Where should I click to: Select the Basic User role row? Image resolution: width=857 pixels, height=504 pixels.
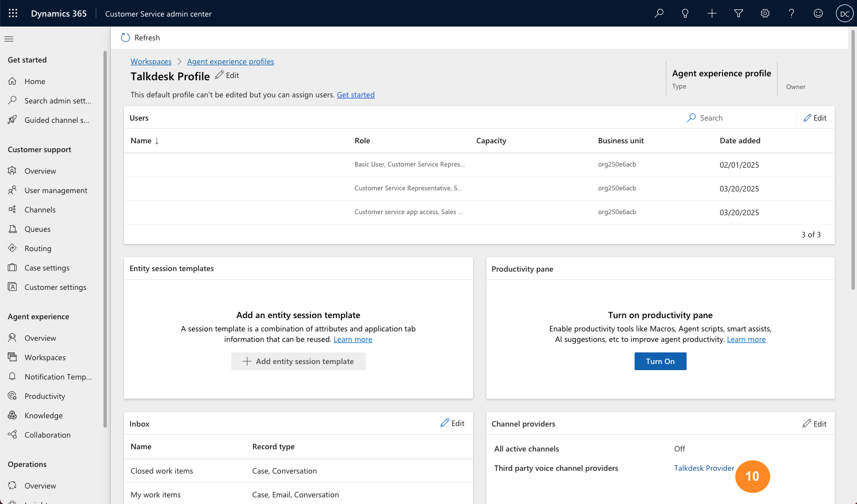pos(479,165)
